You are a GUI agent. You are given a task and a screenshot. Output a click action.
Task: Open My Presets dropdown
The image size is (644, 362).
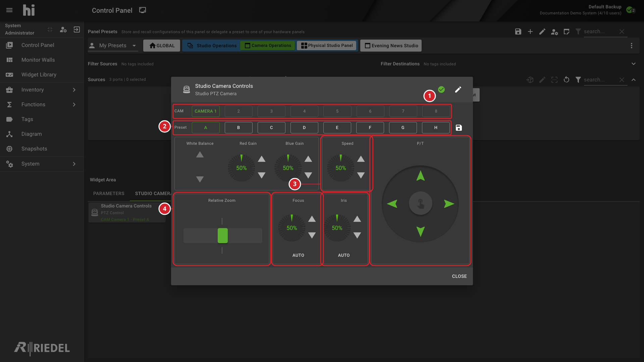coord(113,46)
